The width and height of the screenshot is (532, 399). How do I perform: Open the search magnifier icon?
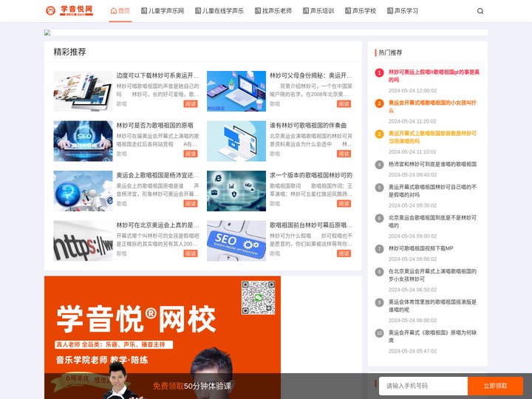tap(480, 11)
